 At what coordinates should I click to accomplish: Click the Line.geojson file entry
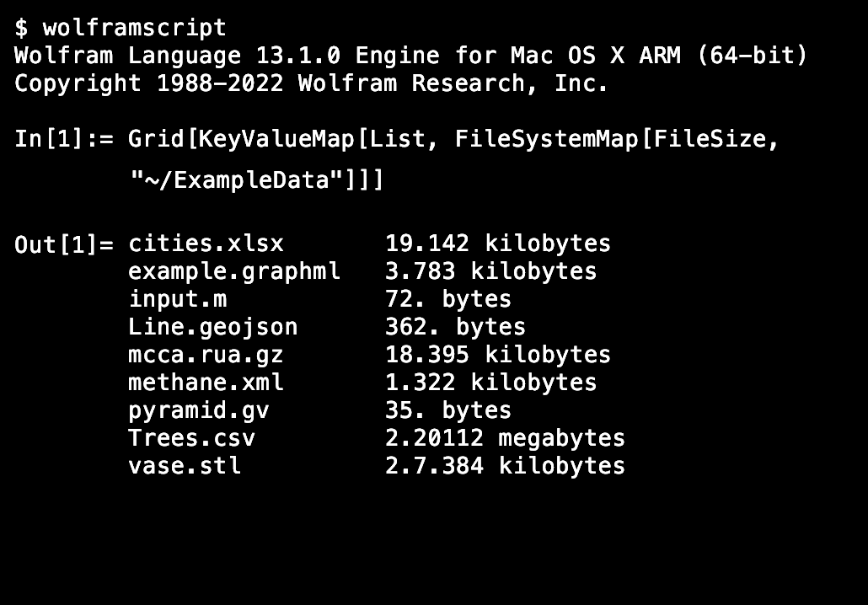coord(212,327)
